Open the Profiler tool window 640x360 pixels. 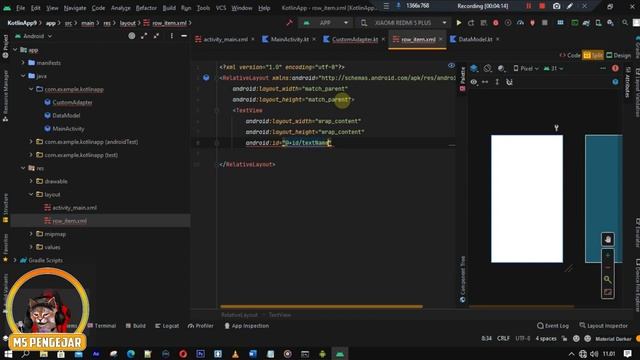[200, 326]
